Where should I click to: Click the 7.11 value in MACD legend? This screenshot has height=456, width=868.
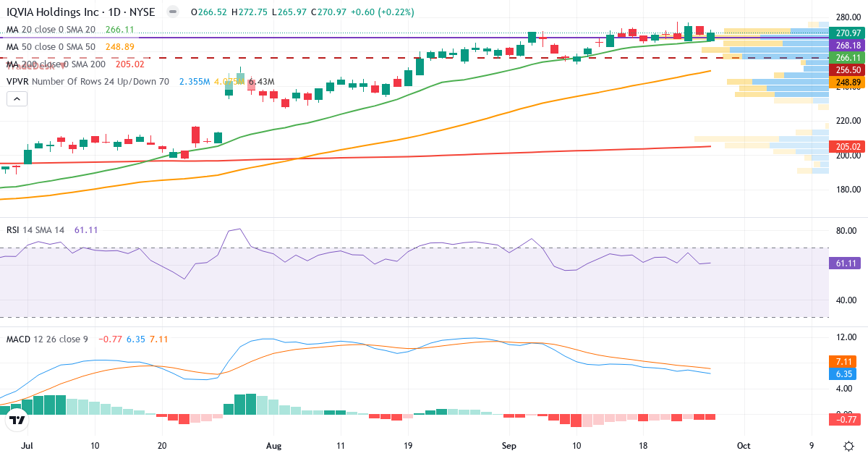[x=158, y=339]
